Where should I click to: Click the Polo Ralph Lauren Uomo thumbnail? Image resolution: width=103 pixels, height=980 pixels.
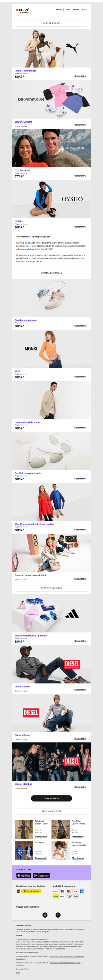coord(24,829)
